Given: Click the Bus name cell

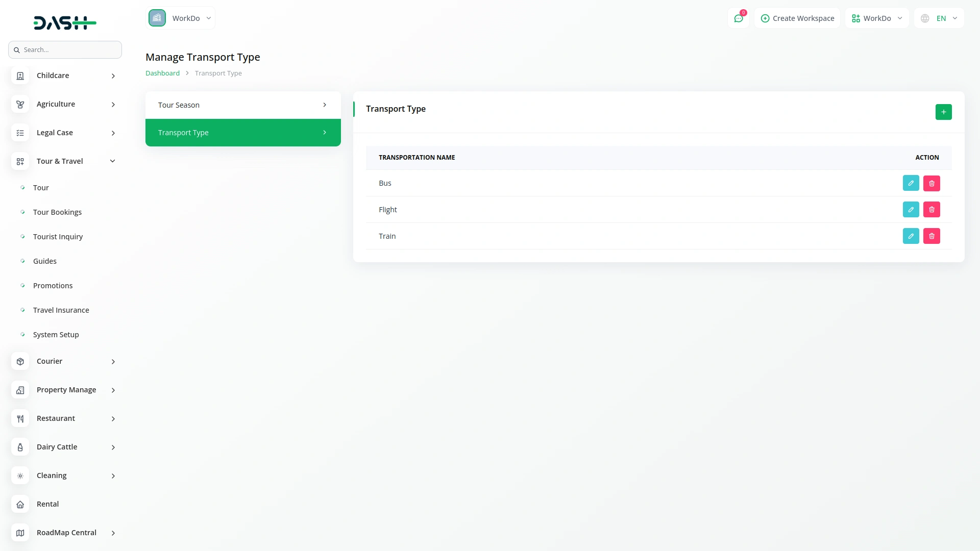Looking at the screenshot, I should [385, 183].
